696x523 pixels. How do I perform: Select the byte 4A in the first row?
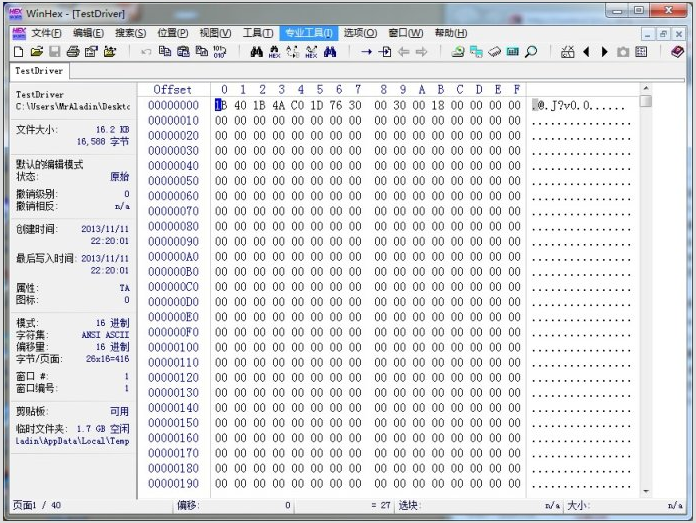tap(278, 105)
